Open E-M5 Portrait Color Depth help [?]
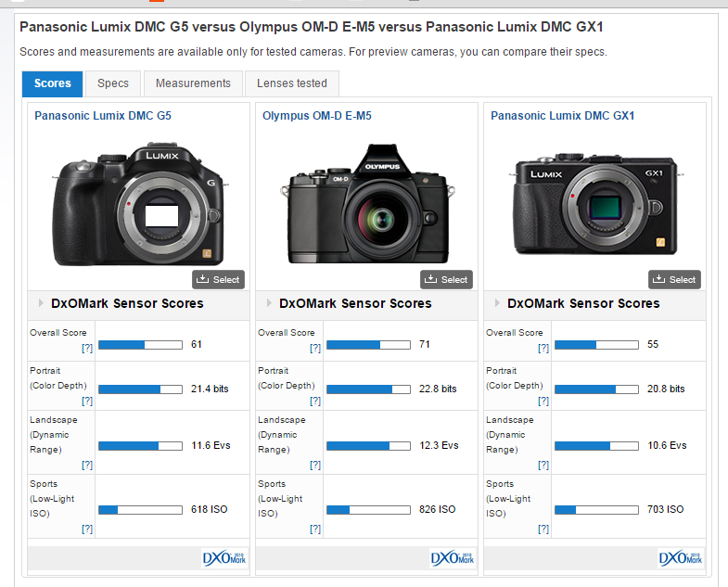This screenshot has width=728, height=587. [x=315, y=401]
